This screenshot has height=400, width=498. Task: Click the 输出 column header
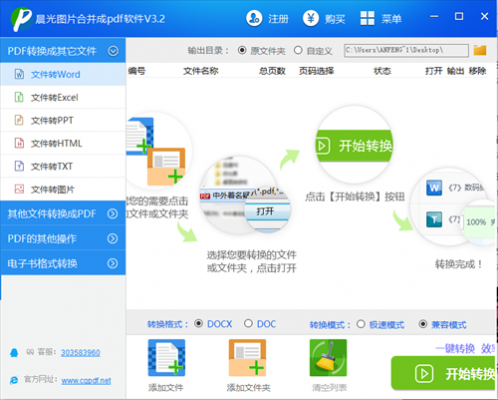coord(455,71)
